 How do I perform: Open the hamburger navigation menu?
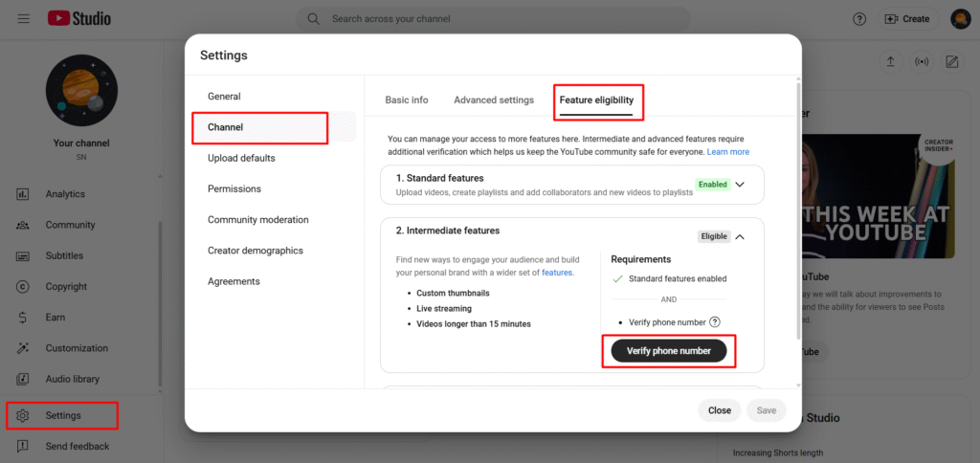[x=23, y=19]
